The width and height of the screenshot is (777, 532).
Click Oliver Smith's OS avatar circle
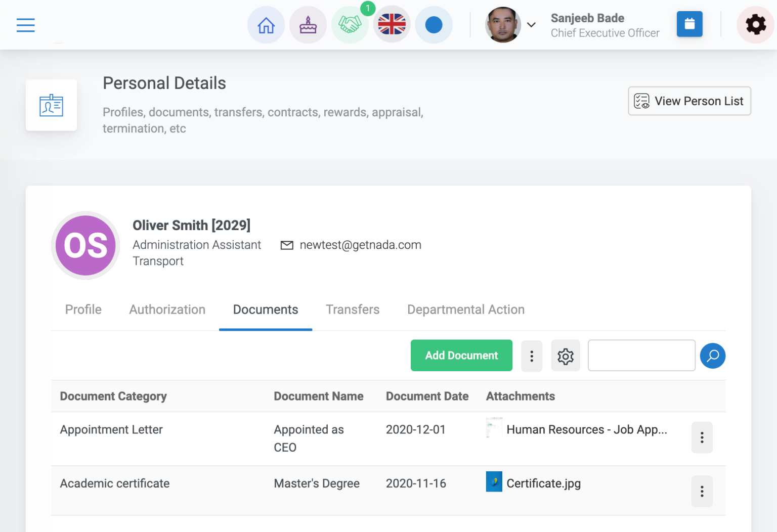pyautogui.click(x=85, y=246)
